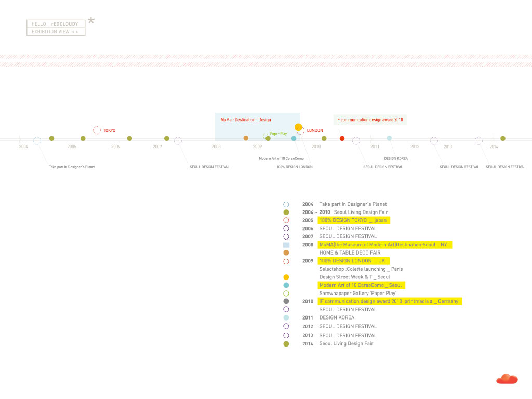
Task: Click legend circle beside "2006 SEOUL DESIGN FESTIVAL"
Action: pyautogui.click(x=286, y=229)
